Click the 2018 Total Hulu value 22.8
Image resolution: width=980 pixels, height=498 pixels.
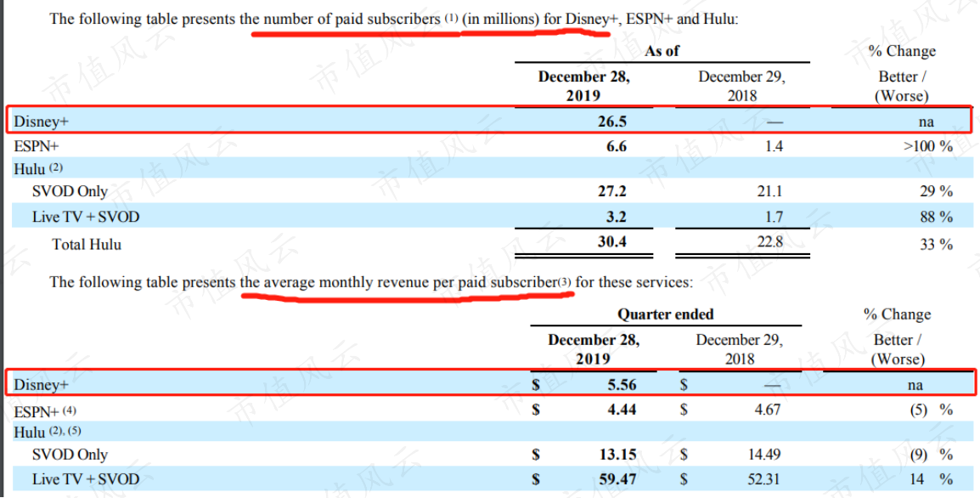(x=770, y=241)
